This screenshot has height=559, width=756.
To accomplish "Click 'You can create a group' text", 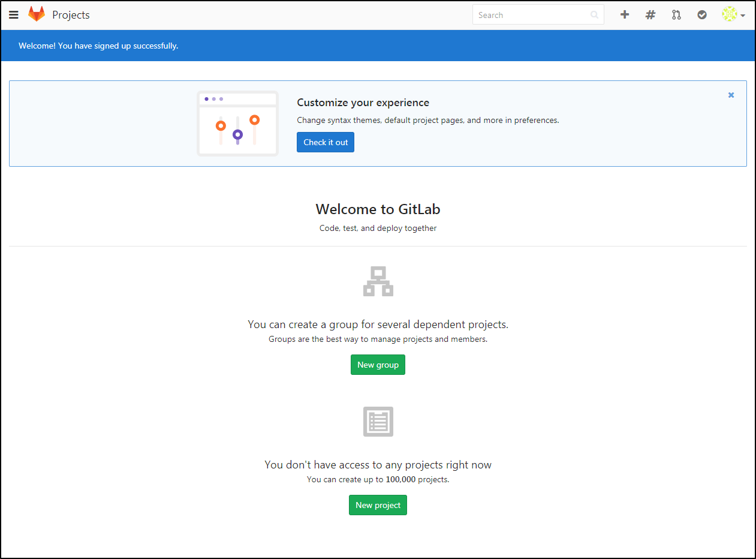I will click(x=378, y=324).
